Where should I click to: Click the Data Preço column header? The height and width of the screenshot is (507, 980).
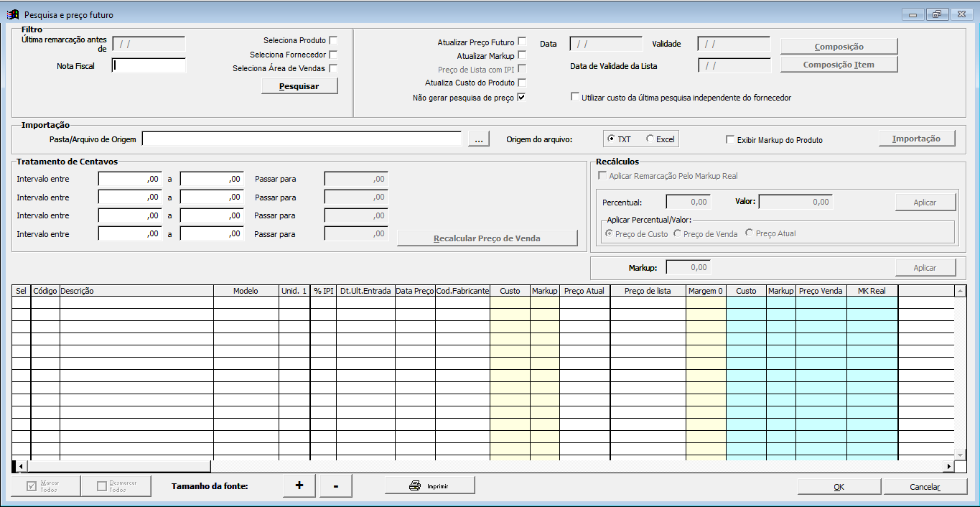tap(415, 291)
